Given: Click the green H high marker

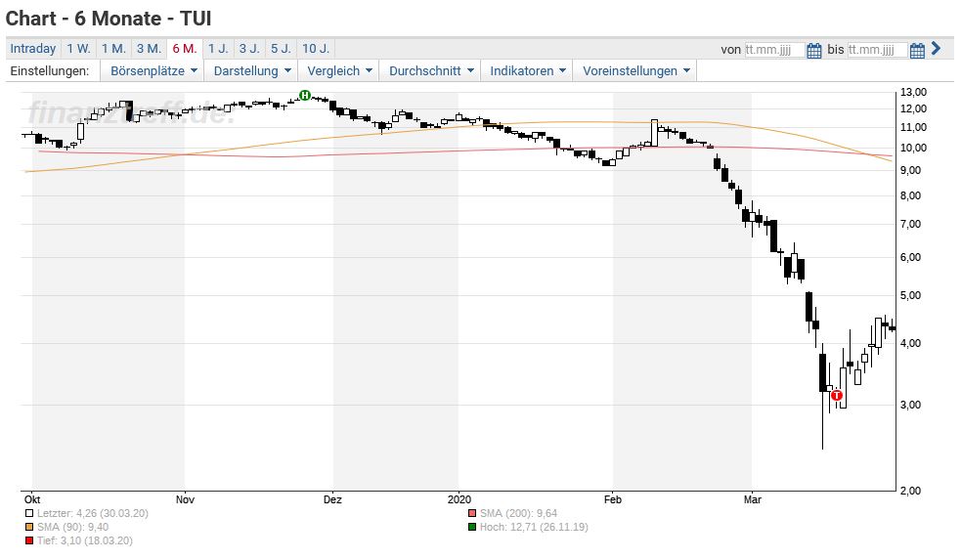Looking at the screenshot, I should tap(305, 96).
